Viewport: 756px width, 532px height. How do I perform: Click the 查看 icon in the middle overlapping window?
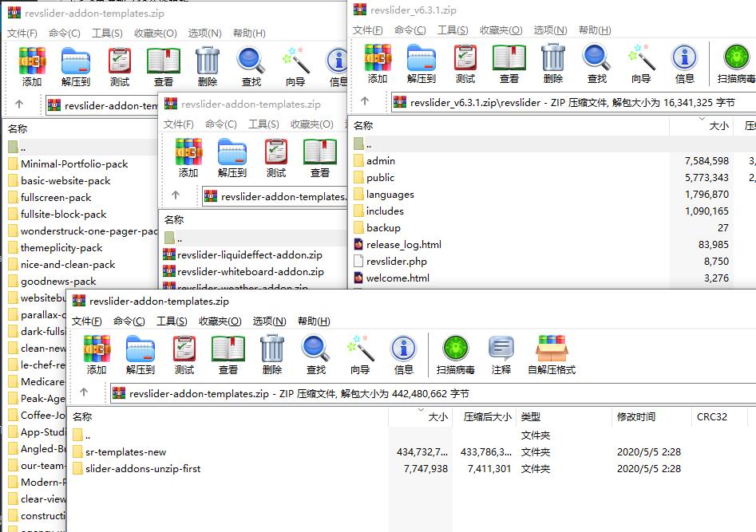point(320,158)
